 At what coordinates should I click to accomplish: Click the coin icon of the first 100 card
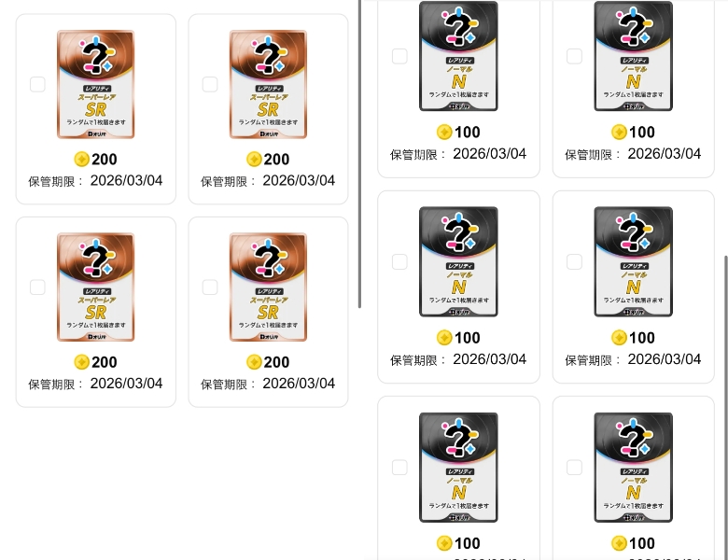(444, 132)
